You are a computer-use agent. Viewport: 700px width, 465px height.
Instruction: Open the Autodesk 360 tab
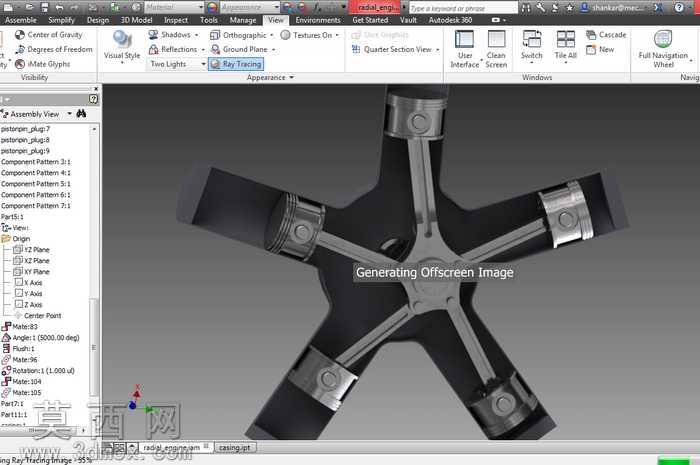pyautogui.click(x=450, y=20)
